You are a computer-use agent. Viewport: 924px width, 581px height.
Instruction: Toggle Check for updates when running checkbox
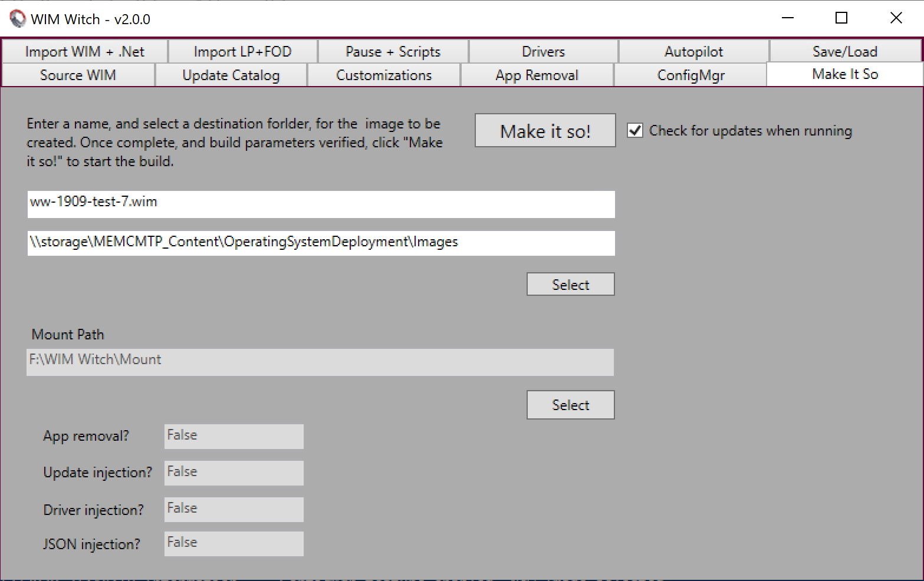635,130
